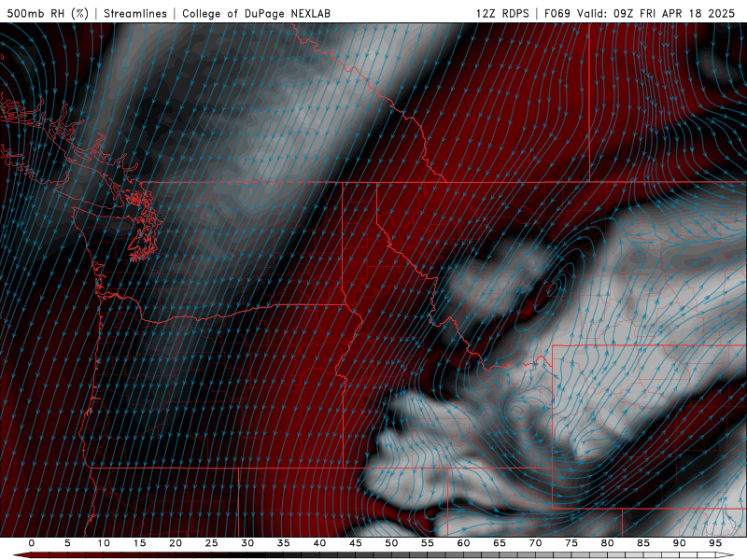Select the 25 value on the color scale
Screen dimensions: 747x560
[x=212, y=543]
